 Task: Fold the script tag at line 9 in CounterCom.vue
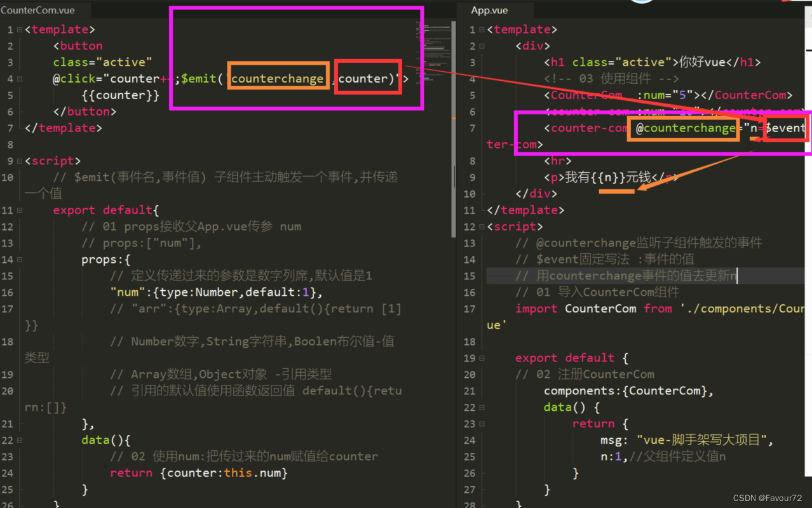[x=20, y=161]
